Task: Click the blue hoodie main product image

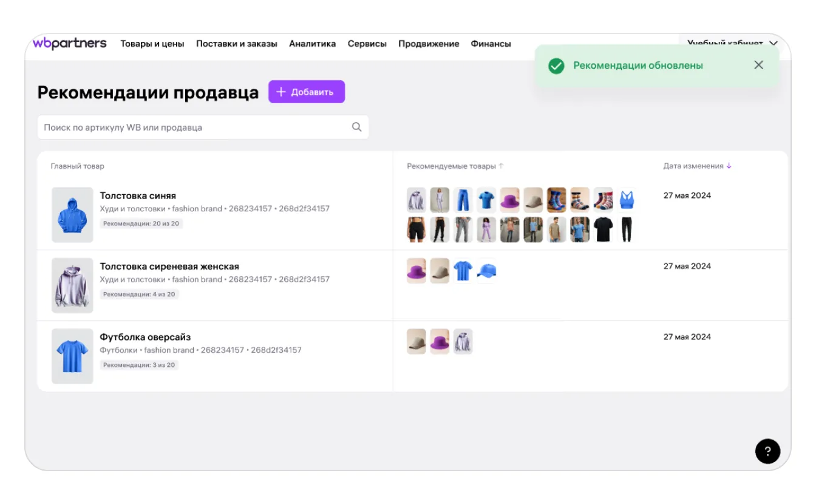Action: pos(72,215)
